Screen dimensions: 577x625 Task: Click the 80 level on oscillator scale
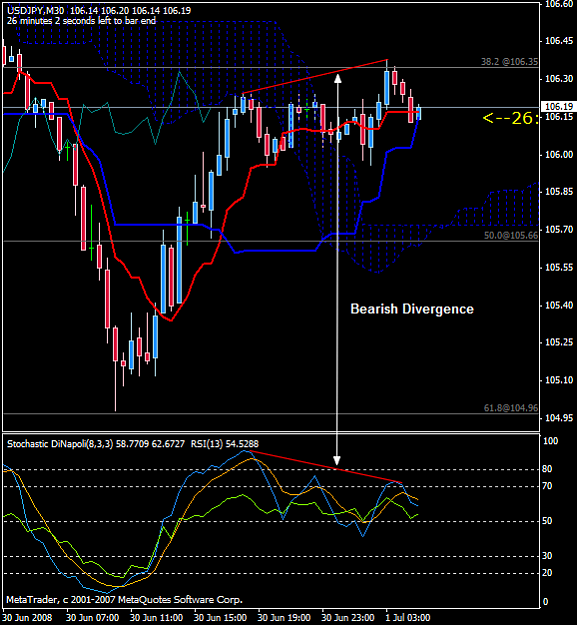pos(548,469)
